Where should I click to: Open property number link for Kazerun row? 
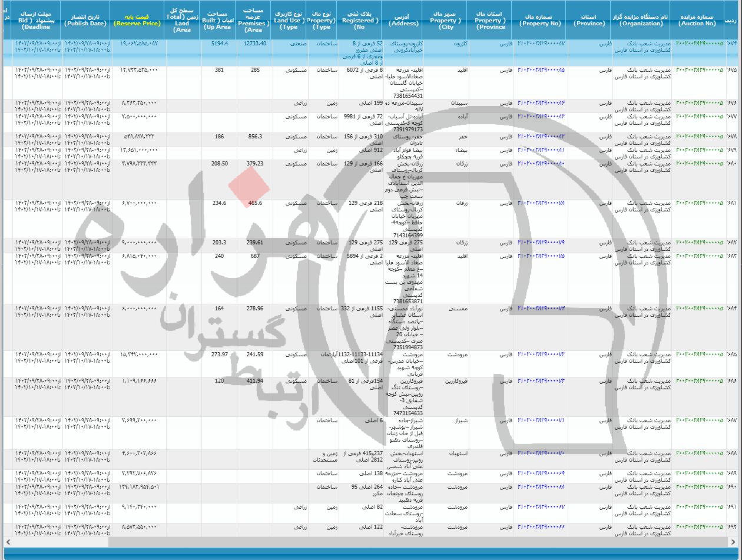pos(541,44)
